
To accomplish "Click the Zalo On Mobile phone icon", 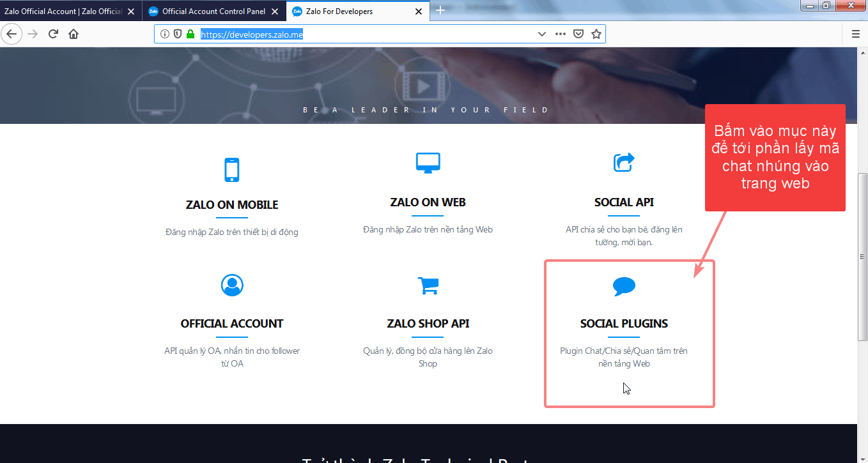I will click(x=232, y=170).
